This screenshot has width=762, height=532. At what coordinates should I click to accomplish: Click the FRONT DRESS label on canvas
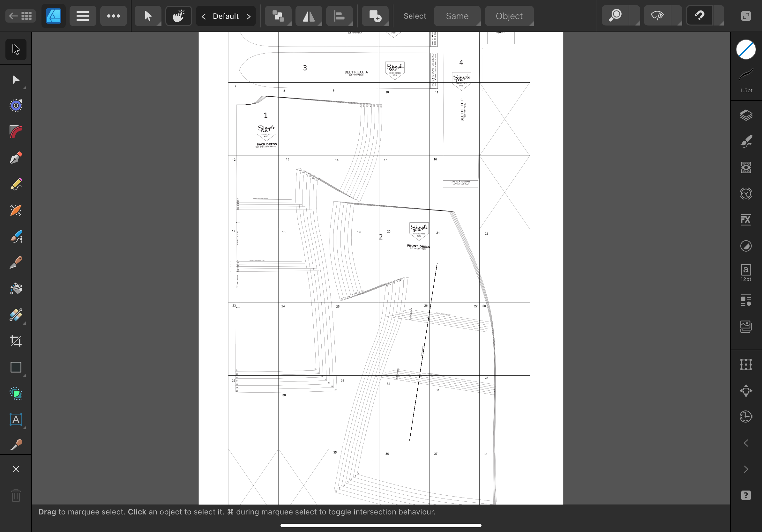pyautogui.click(x=419, y=246)
